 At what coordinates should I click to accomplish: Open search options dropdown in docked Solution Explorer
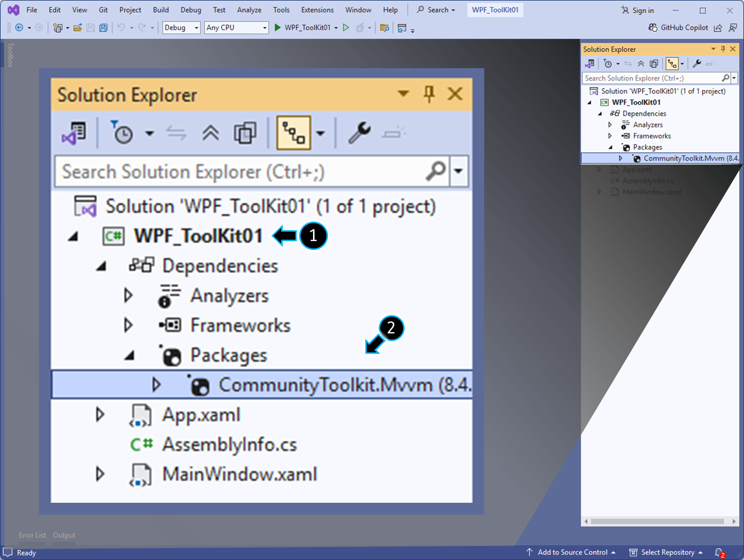734,78
